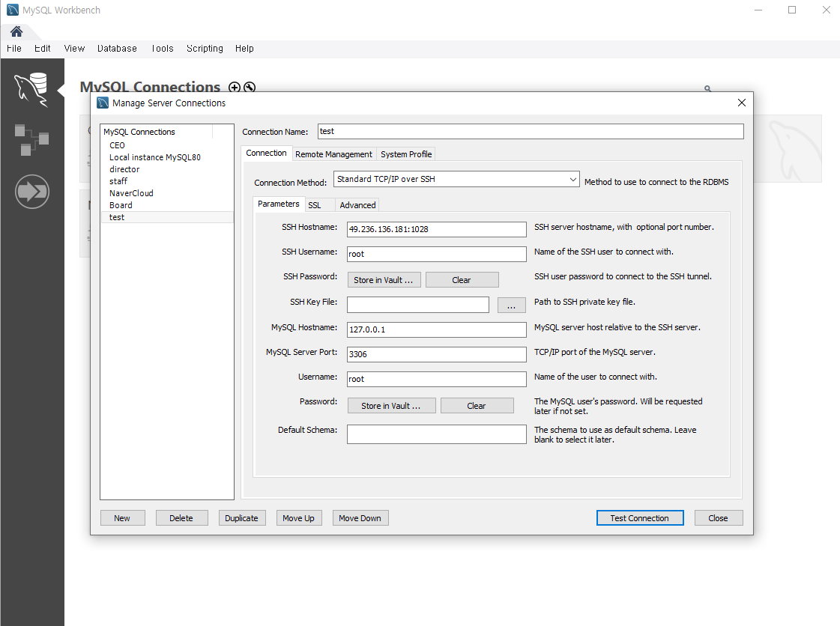
Task: Select the Advanced sub-tab
Action: (x=357, y=205)
